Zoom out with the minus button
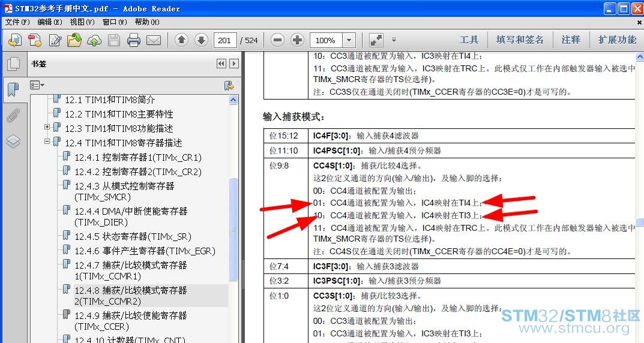The height and width of the screenshot is (343, 644). coord(278,40)
